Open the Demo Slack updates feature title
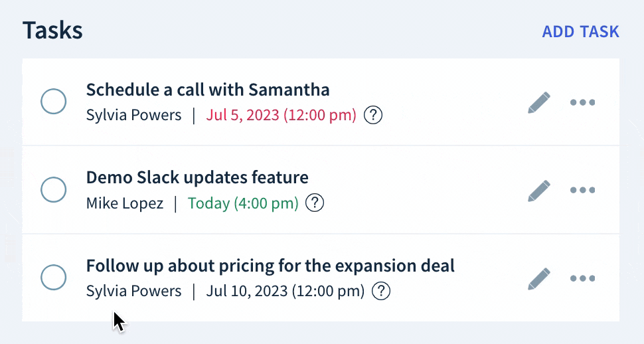This screenshot has width=644, height=344. (x=197, y=177)
